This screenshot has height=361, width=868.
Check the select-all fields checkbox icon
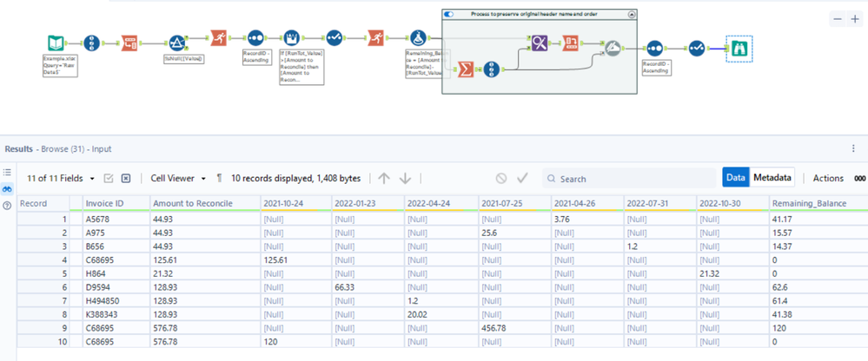pyautogui.click(x=109, y=178)
